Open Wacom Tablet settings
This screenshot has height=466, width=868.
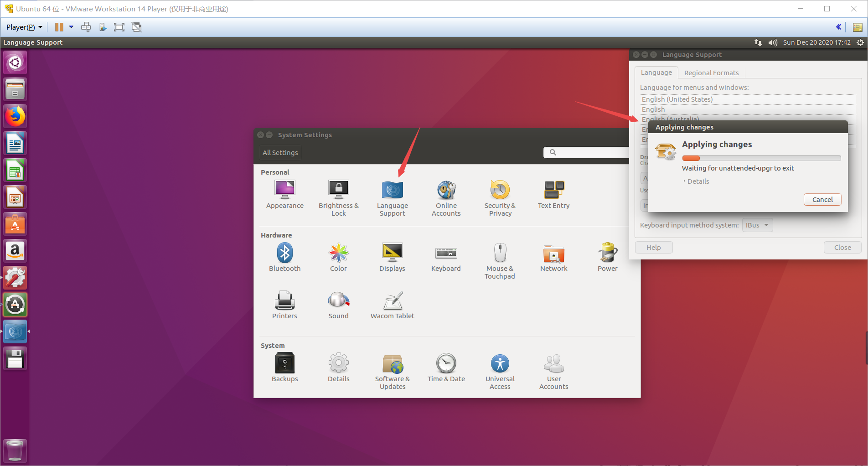coord(392,305)
